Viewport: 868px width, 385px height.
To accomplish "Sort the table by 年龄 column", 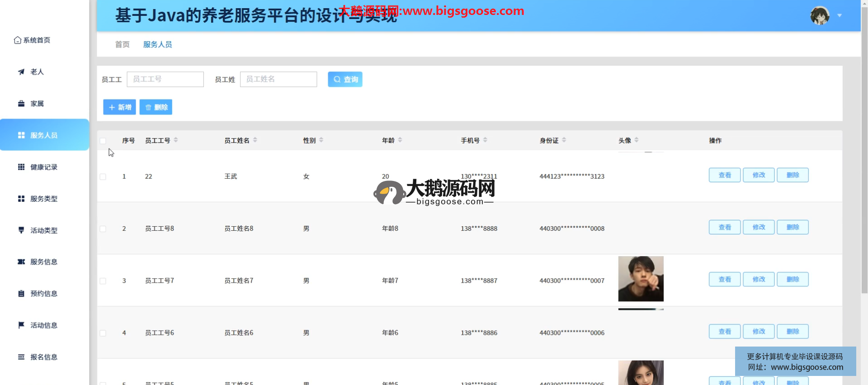I will pos(400,140).
